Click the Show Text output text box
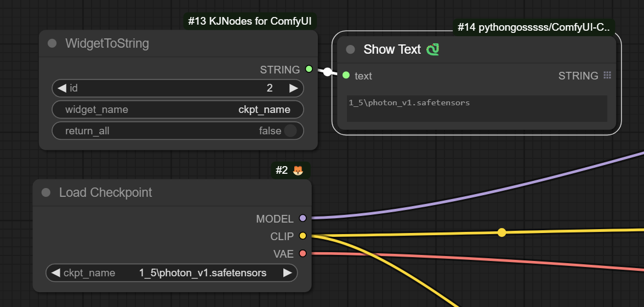This screenshot has width=644, height=307. click(x=477, y=108)
